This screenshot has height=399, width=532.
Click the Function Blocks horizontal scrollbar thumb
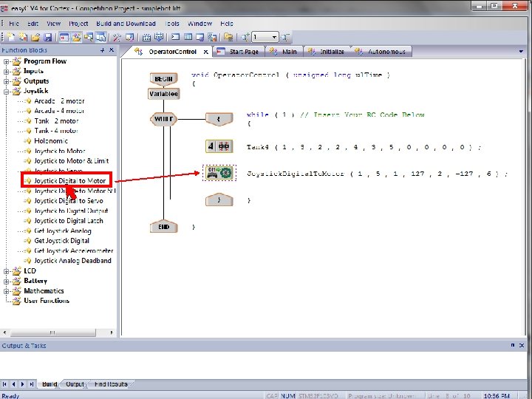tap(53, 332)
